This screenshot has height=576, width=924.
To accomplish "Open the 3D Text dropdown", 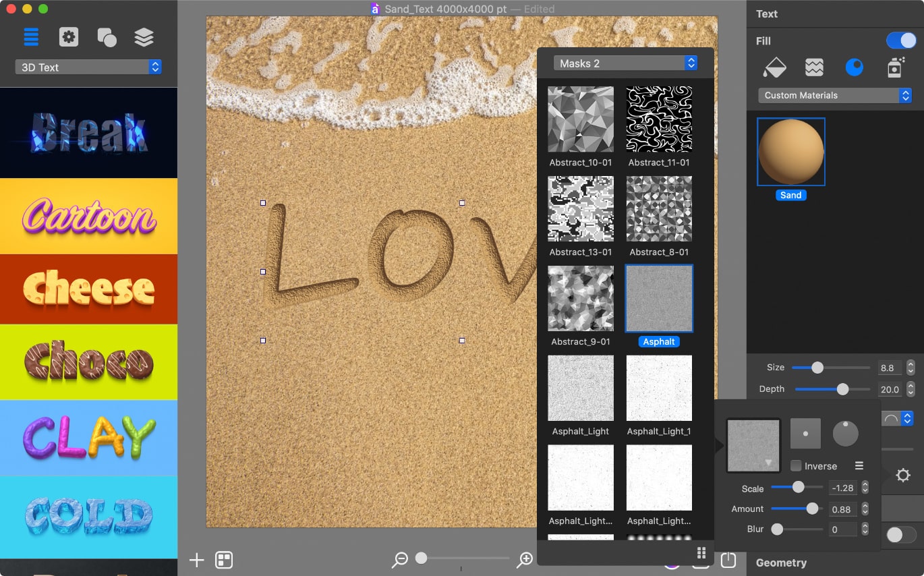I will click(x=88, y=67).
